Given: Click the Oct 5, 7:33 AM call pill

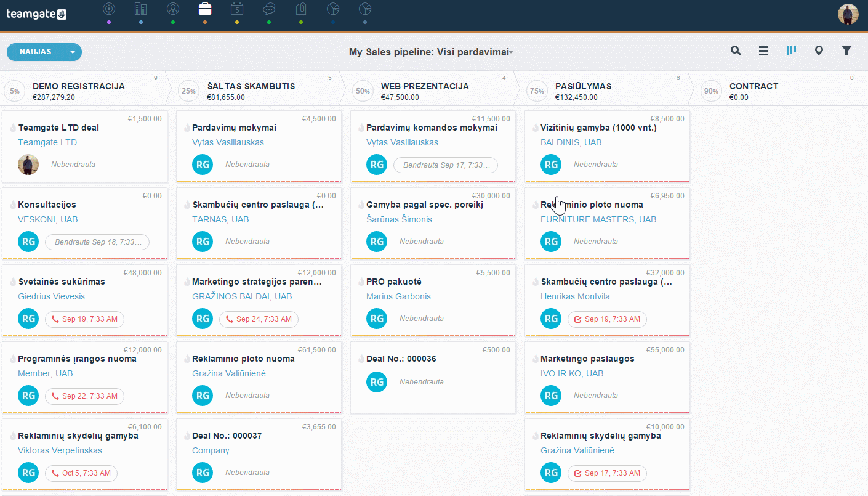Looking at the screenshot, I should tap(81, 473).
